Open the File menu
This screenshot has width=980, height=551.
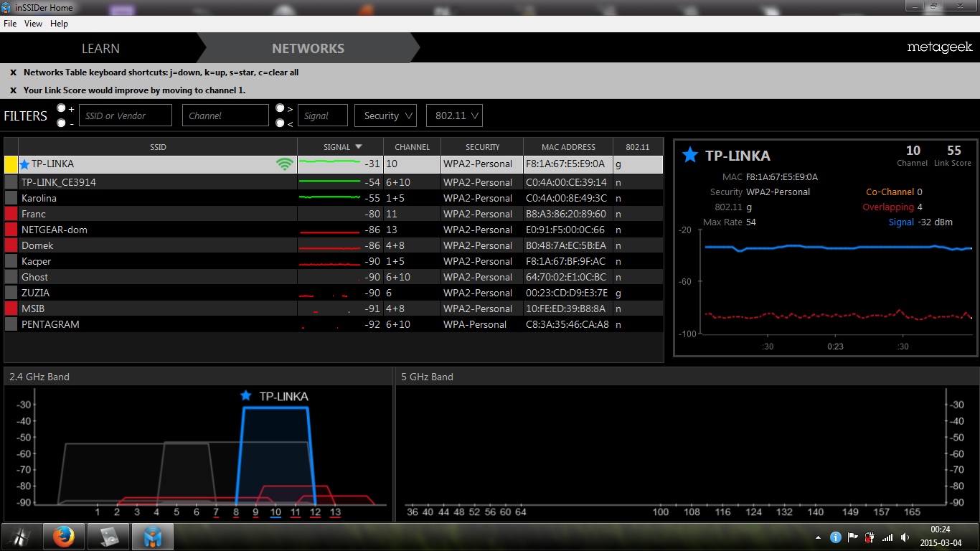[10, 24]
